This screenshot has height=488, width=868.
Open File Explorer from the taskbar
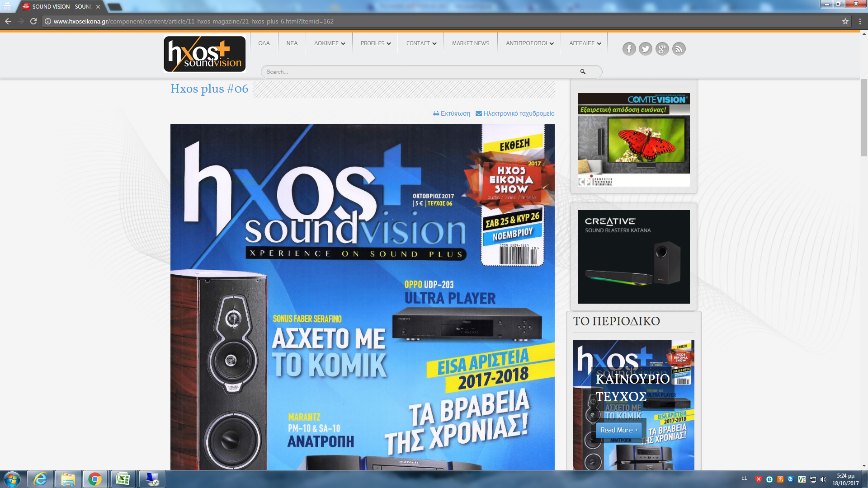(68, 479)
